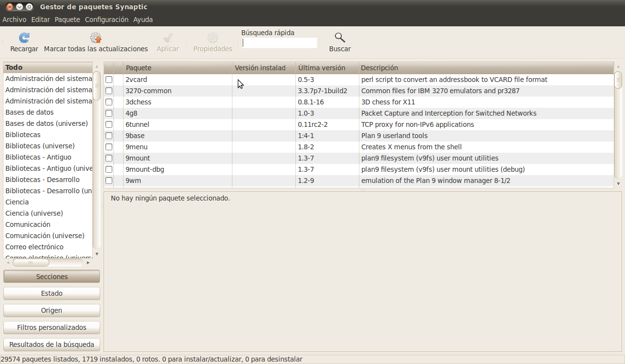Open Propiedades gear icon
The height and width of the screenshot is (364, 625).
point(212,38)
